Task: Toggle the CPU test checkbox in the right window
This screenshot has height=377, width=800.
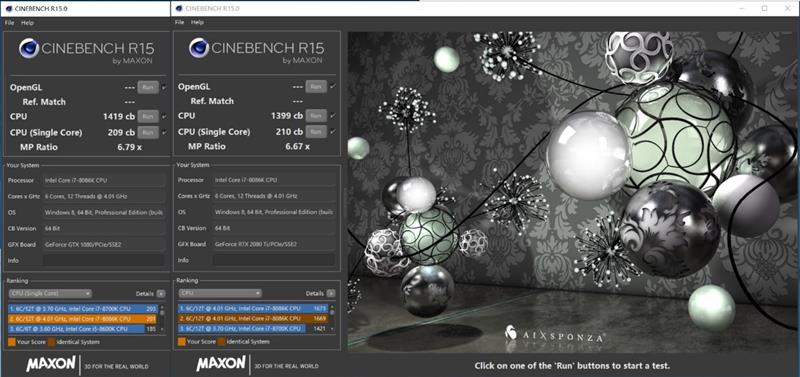Action: (x=333, y=116)
